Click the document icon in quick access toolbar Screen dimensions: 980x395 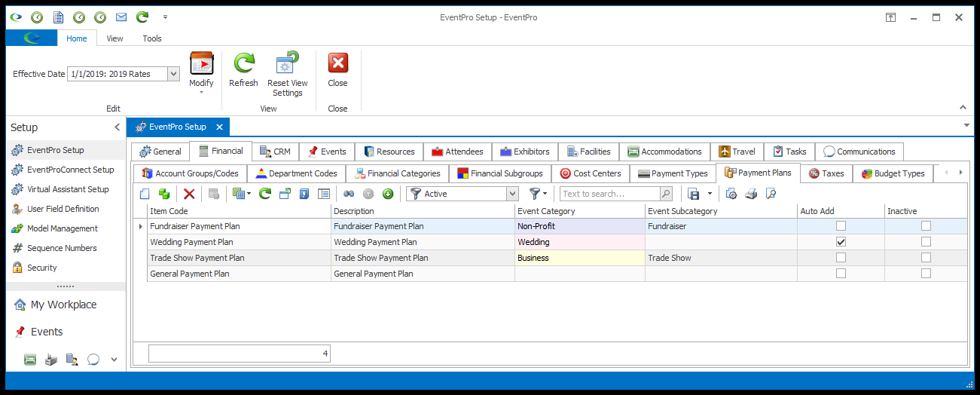57,17
